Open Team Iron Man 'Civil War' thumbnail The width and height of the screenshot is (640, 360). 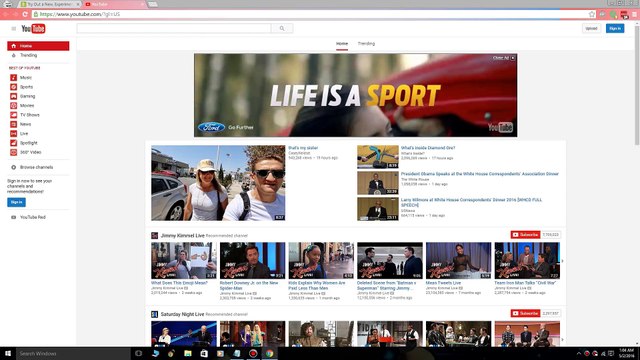click(527, 260)
